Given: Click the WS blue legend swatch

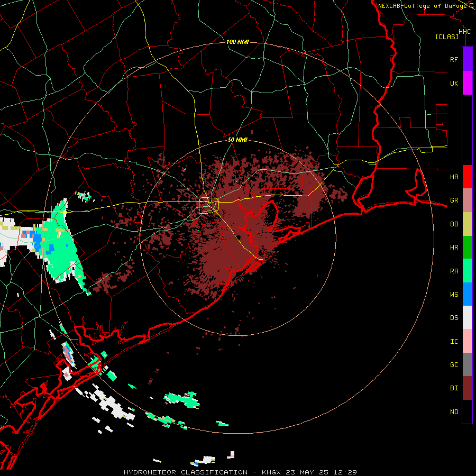Looking at the screenshot, I should [x=467, y=294].
